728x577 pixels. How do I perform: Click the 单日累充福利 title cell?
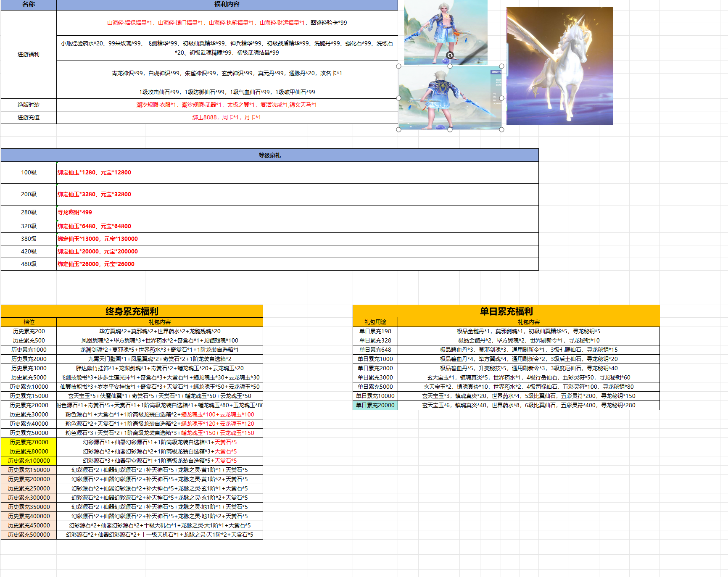pyautogui.click(x=506, y=311)
